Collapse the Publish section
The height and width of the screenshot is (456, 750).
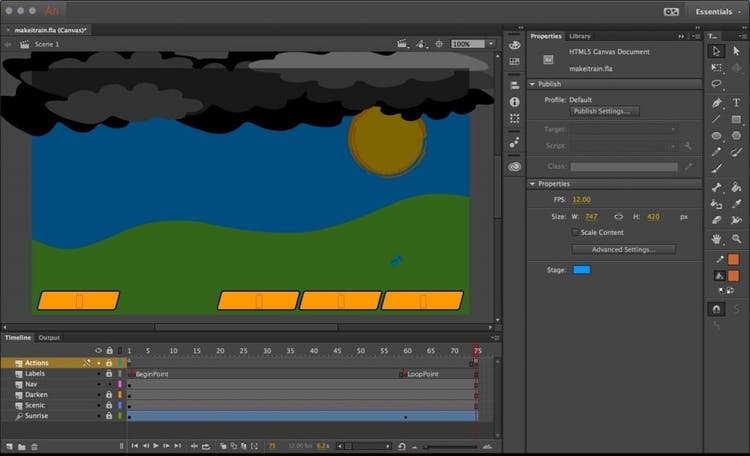(x=532, y=84)
